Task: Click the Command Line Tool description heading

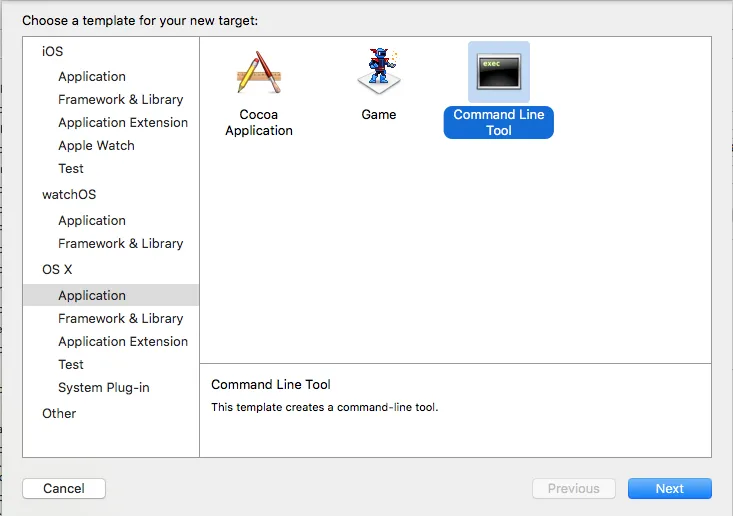Action: 271,384
